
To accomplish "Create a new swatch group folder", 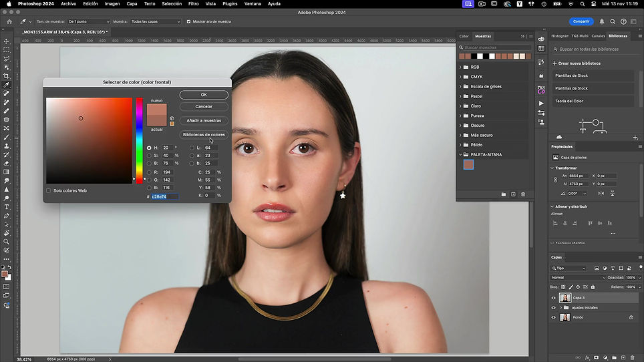I will 503,194.
